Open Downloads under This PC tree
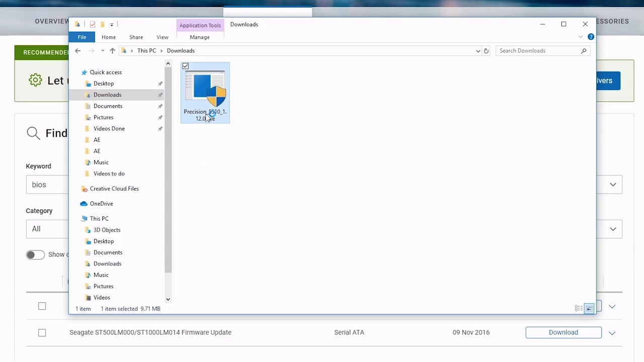This screenshot has height=362, width=644. pyautogui.click(x=107, y=264)
